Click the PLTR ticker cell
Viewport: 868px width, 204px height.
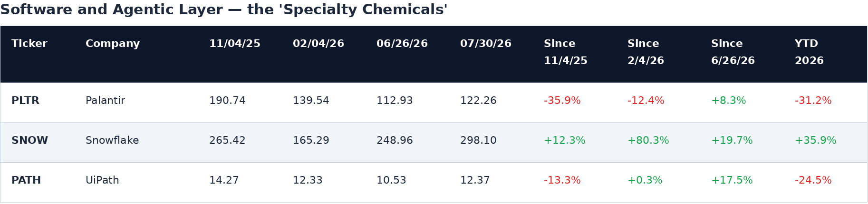(x=25, y=101)
